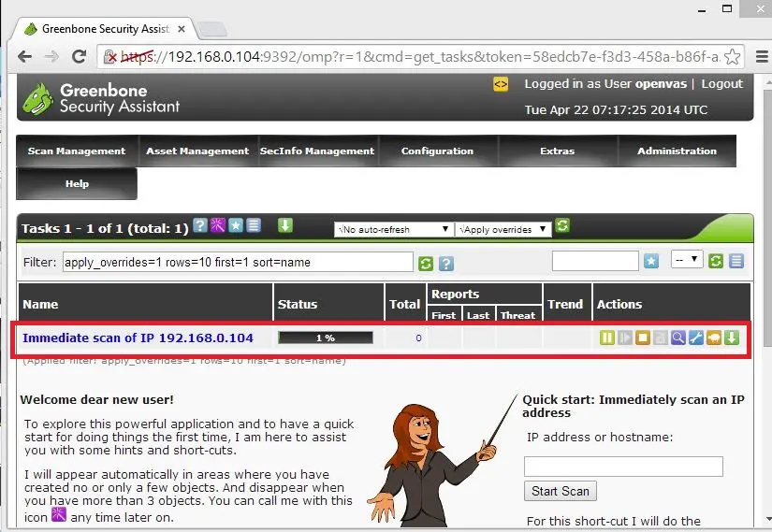Screen dimensions: 772x532
Task: Open SecInfo Management menu
Action: click(x=317, y=151)
